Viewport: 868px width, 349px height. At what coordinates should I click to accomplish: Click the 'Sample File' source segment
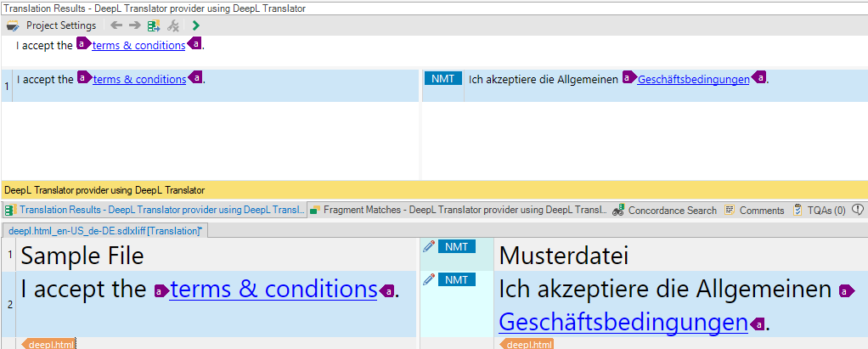(x=82, y=256)
